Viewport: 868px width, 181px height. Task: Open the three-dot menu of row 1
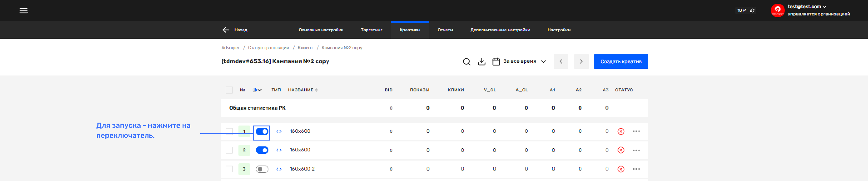(636, 131)
